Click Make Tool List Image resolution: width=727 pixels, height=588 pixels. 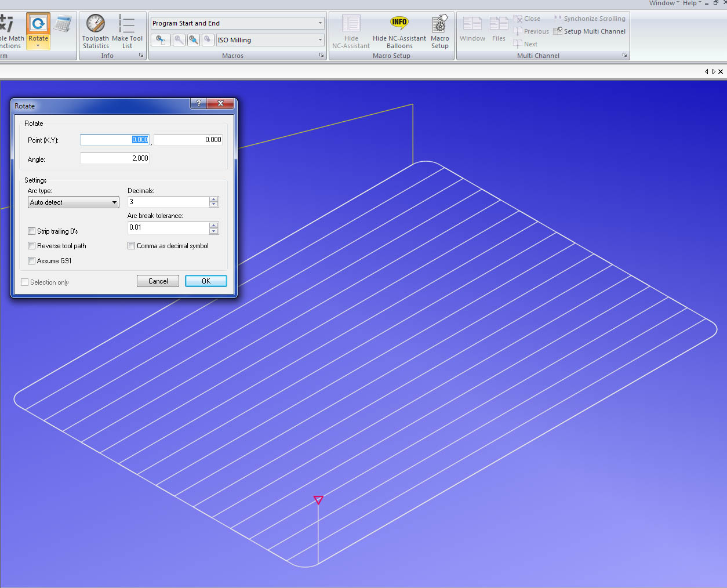click(x=127, y=32)
